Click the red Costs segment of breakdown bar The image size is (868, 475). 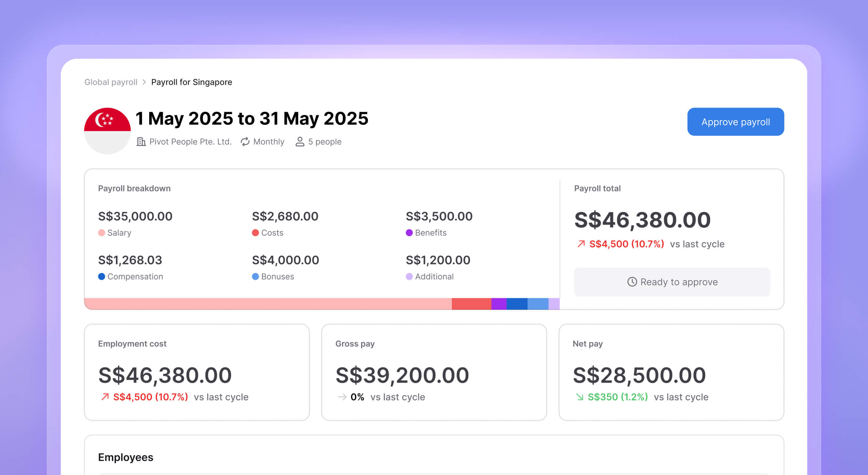[x=471, y=304]
